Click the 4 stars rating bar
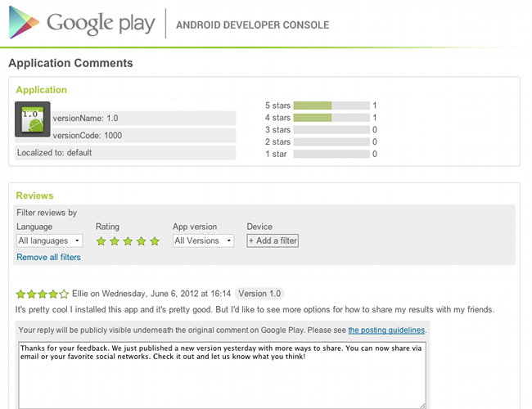532x409 pixels. click(x=331, y=118)
